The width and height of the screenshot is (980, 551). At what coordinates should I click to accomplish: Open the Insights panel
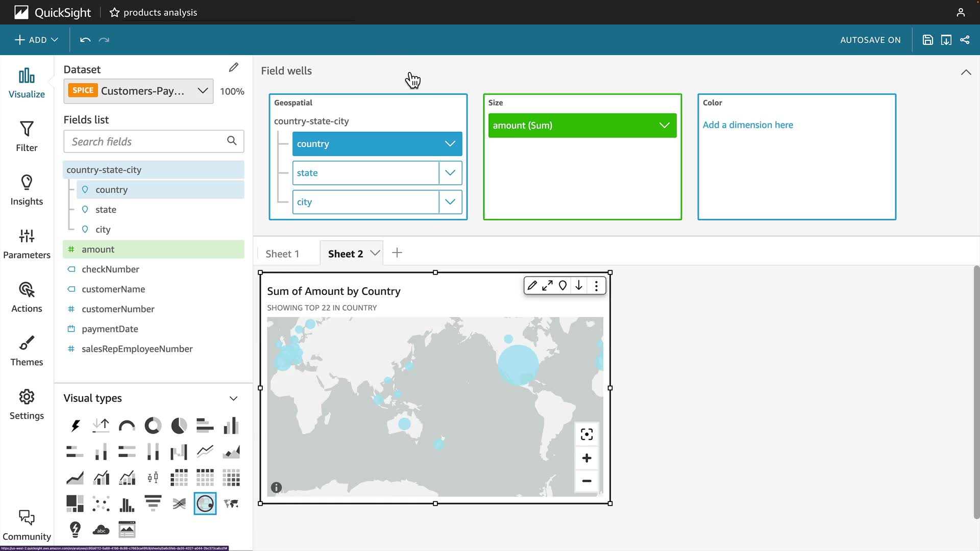pos(27,190)
